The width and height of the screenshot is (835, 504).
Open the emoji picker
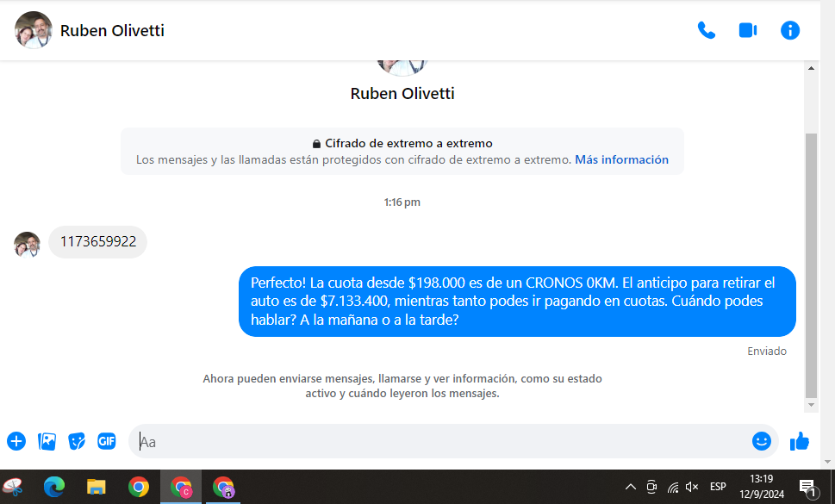(761, 441)
